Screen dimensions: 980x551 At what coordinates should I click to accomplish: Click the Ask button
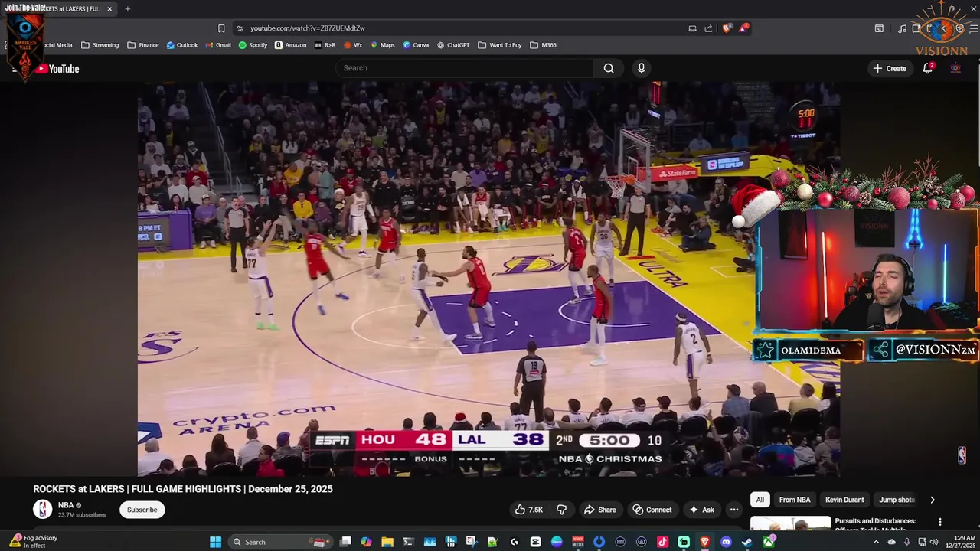click(x=701, y=510)
